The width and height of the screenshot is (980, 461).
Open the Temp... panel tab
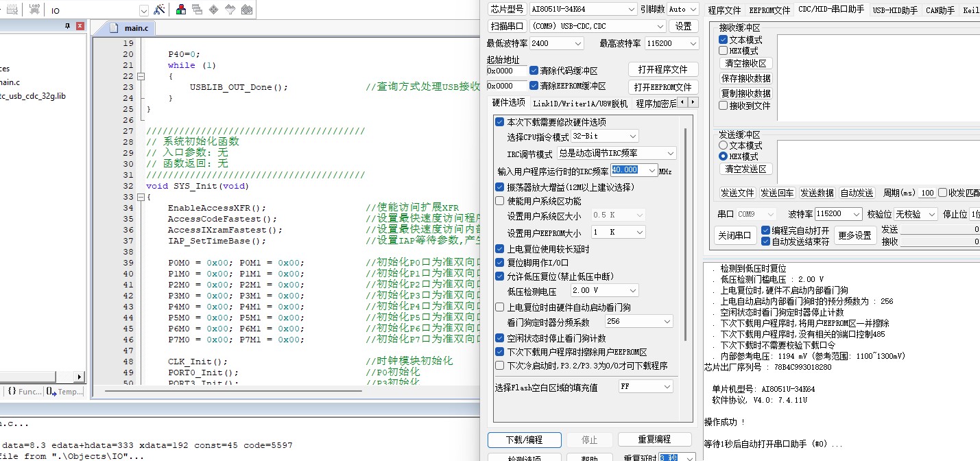point(64,391)
